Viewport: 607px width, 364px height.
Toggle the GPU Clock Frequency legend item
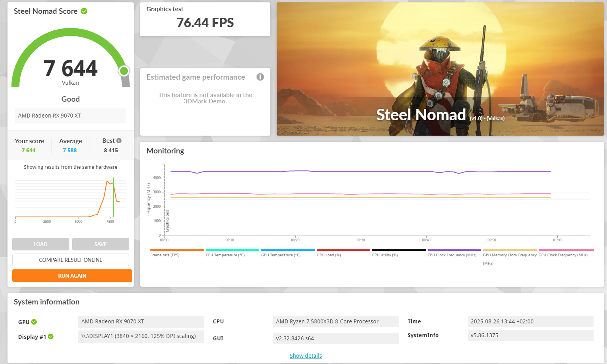click(566, 252)
